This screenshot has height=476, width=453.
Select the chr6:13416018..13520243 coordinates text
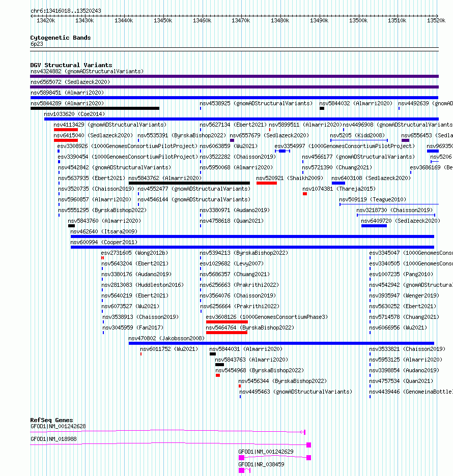tap(66, 11)
